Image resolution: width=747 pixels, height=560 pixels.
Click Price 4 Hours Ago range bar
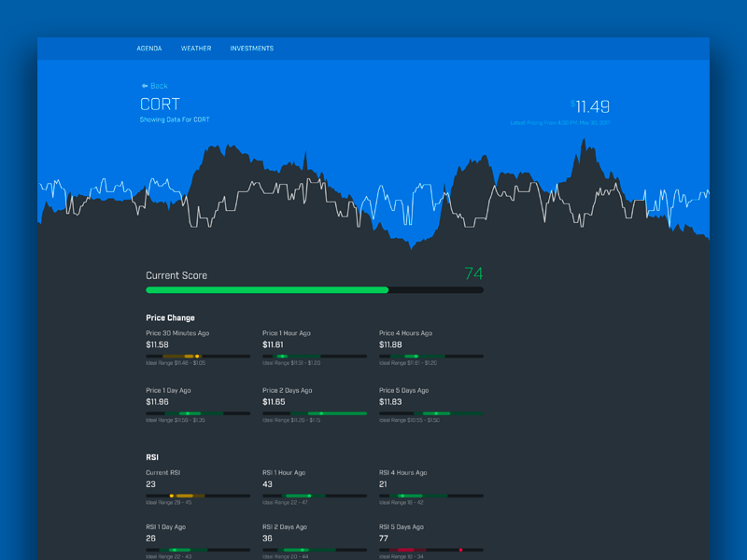tap(431, 357)
